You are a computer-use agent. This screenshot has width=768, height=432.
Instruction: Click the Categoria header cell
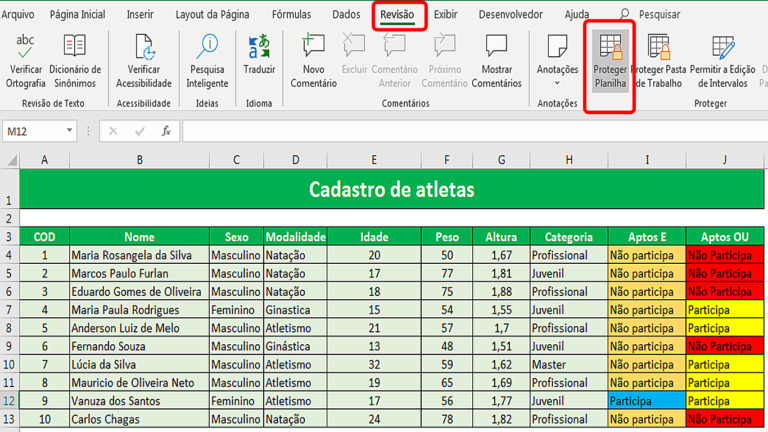coord(569,237)
